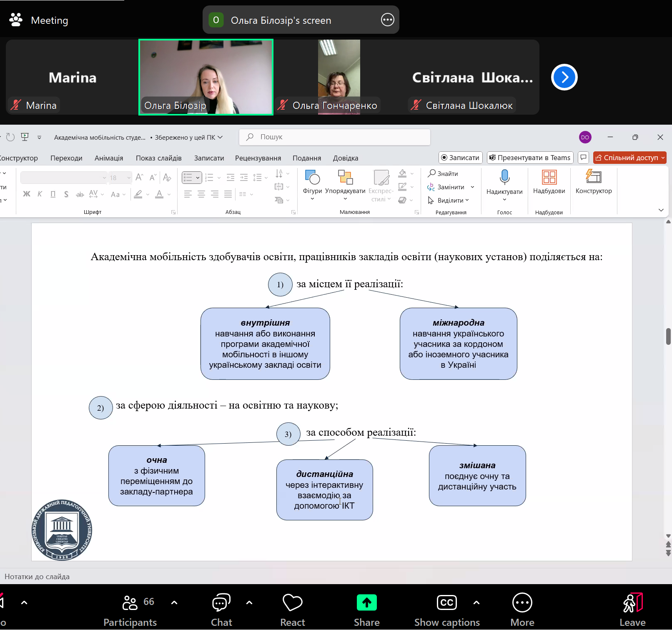Click the Leave meeting icon
The height and width of the screenshot is (630, 672).
[x=632, y=603]
